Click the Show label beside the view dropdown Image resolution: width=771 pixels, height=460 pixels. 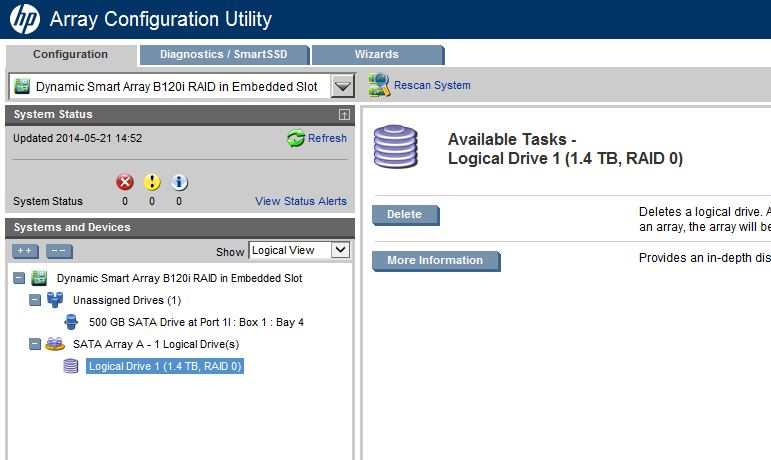(230, 252)
